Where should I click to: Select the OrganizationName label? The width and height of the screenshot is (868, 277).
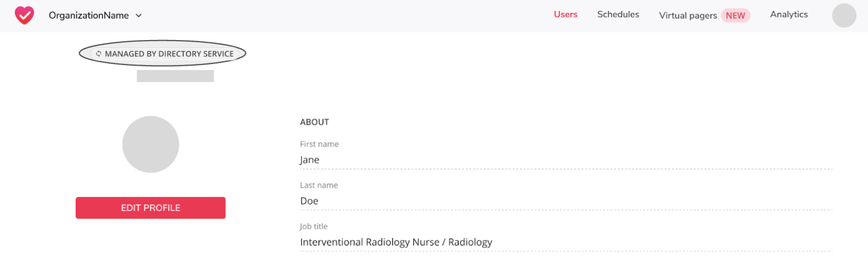(x=89, y=16)
